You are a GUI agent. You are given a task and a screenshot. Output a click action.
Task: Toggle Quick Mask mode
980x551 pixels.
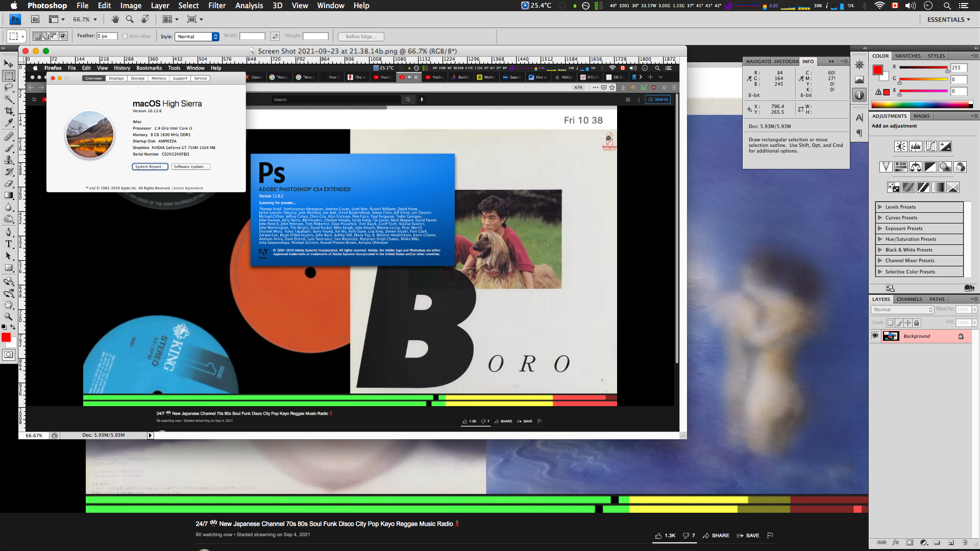point(9,355)
